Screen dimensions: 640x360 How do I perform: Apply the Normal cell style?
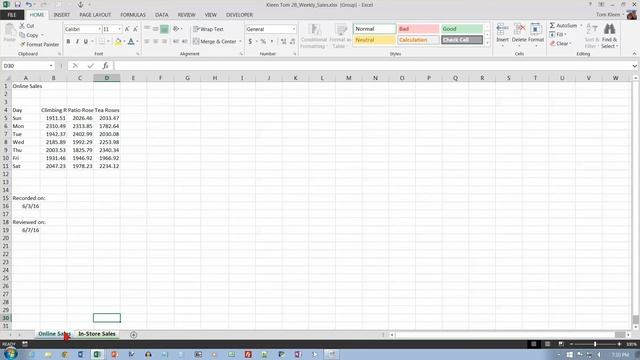374,29
